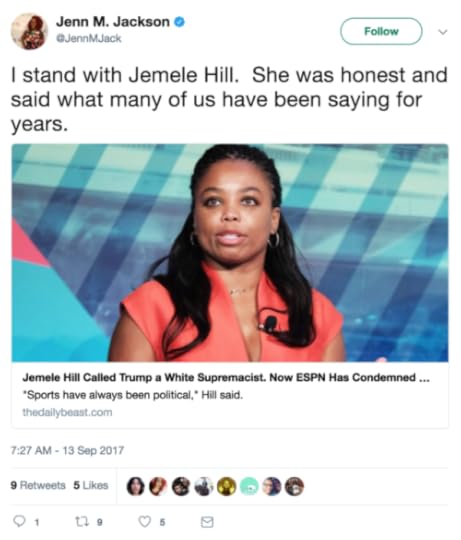Click the reply speech bubble icon
The width and height of the screenshot is (461, 540).
[x=19, y=521]
